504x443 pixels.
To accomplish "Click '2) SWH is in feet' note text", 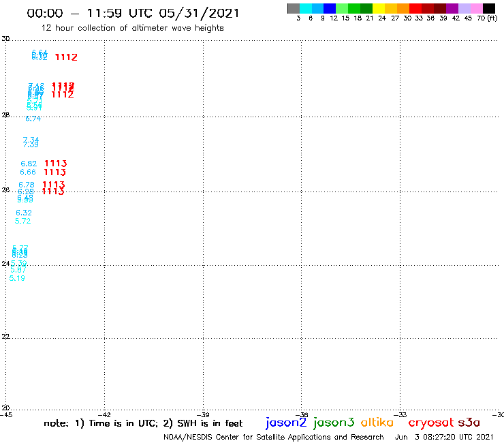I will [203, 423].
